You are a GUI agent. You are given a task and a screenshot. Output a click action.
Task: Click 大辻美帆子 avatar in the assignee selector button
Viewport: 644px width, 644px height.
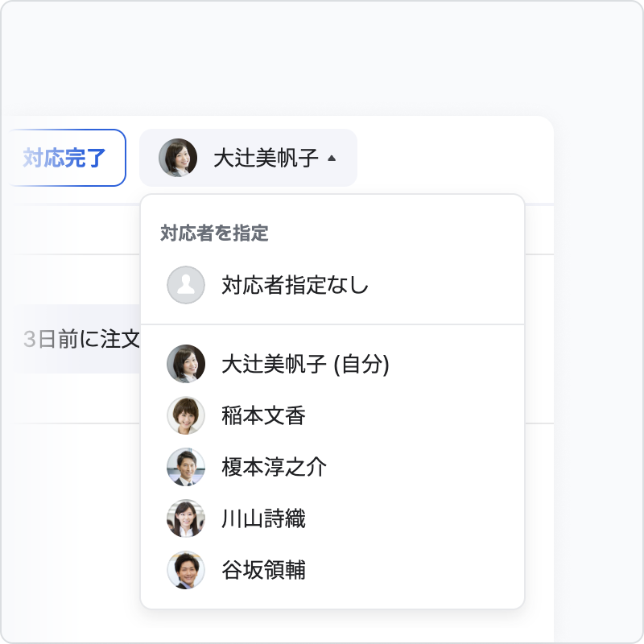pos(178,158)
